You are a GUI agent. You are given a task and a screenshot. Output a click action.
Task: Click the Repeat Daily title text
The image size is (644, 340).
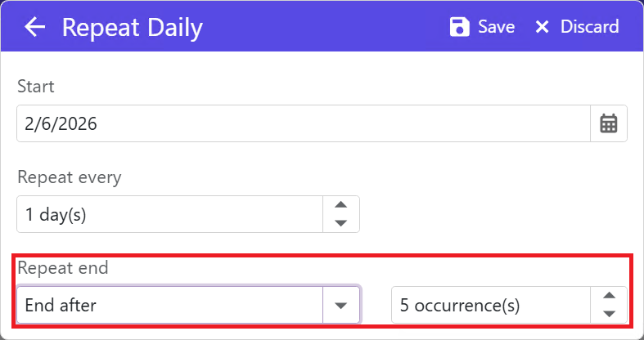[x=133, y=28]
